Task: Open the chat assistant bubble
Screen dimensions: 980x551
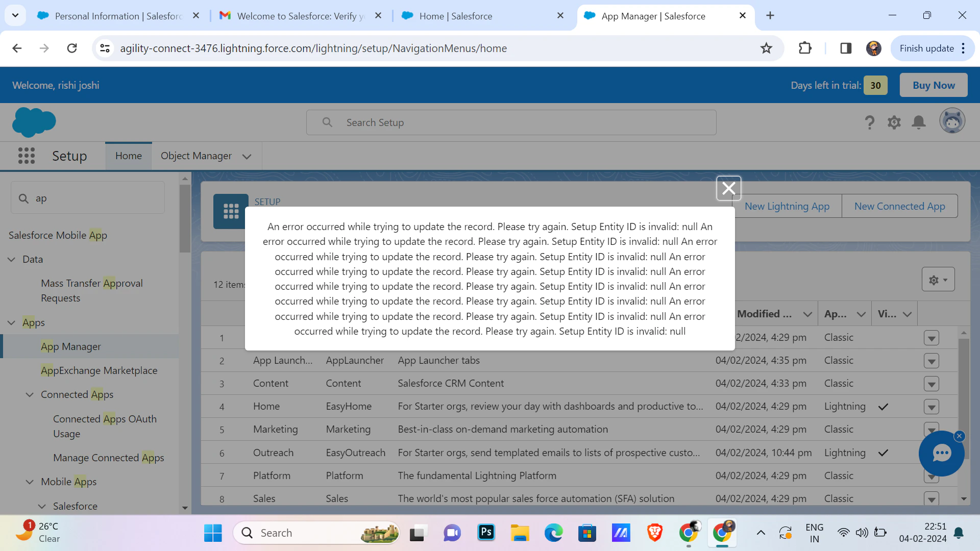Action: point(941,454)
